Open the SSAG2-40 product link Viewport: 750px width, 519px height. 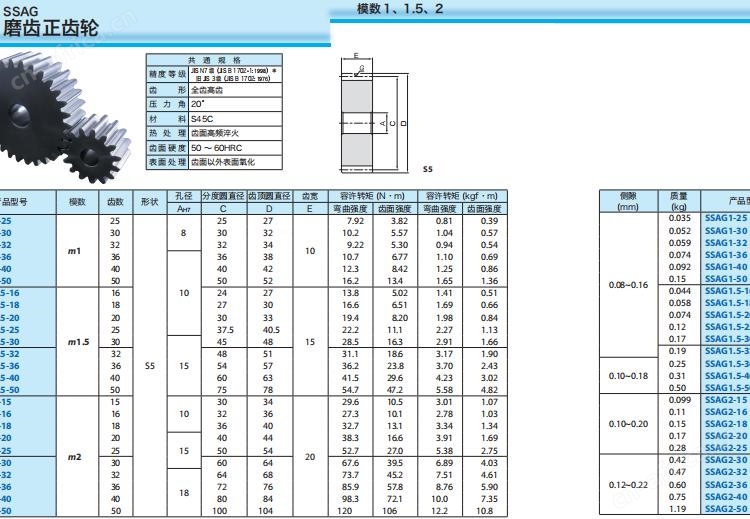coord(725,497)
